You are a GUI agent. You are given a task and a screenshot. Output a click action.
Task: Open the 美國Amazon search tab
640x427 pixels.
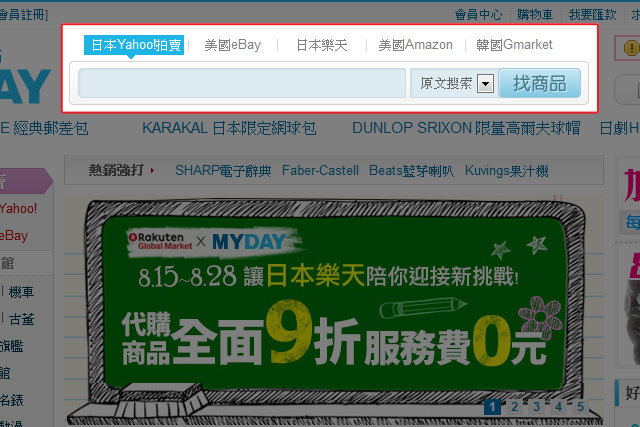[415, 45]
